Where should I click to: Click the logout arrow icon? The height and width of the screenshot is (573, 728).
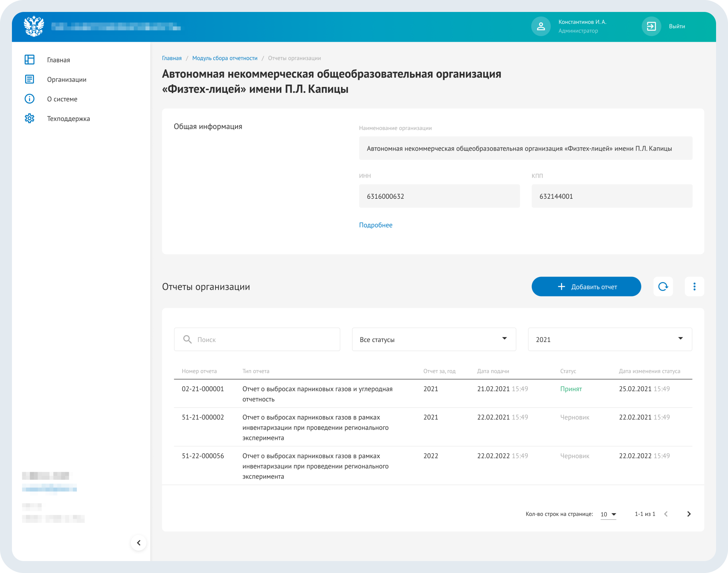651,26
